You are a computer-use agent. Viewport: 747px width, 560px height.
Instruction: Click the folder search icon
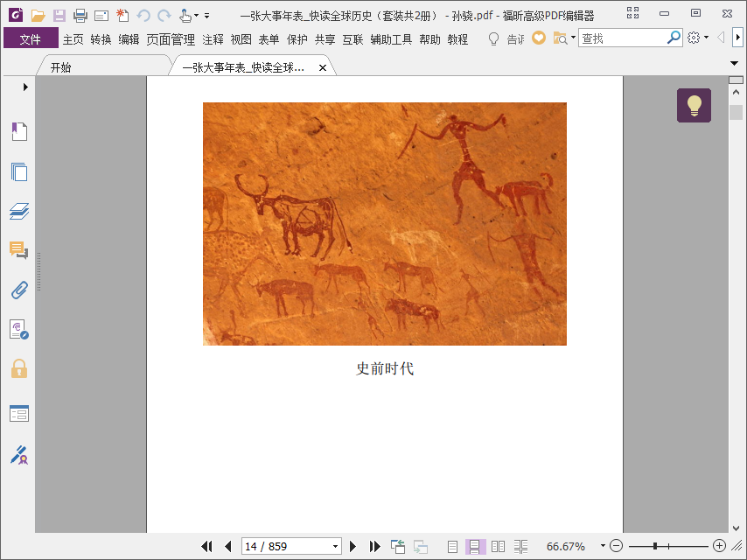(560, 38)
